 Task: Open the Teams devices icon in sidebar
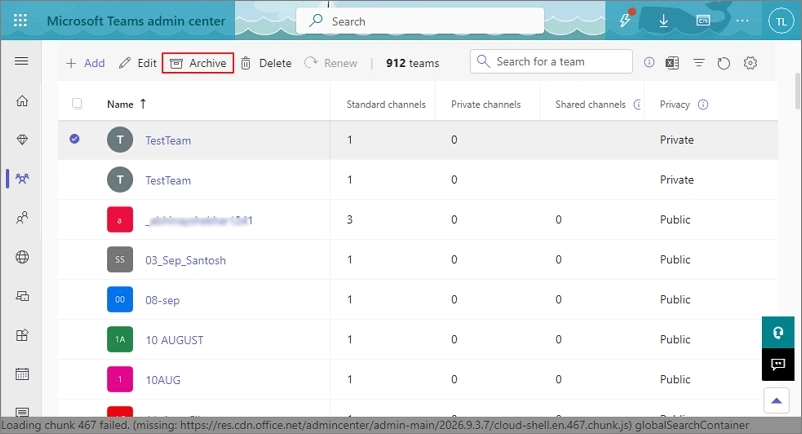coord(22,296)
